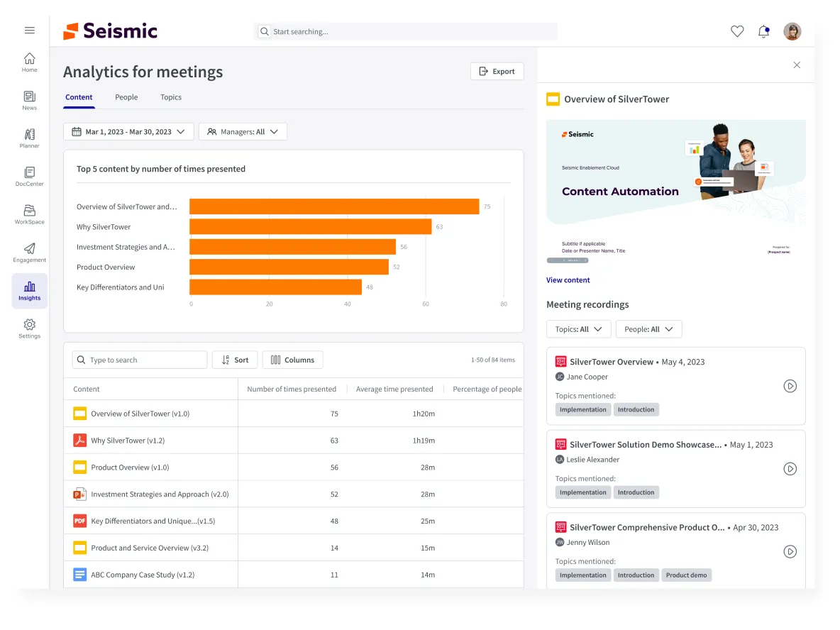Go to Home in sidebar

(x=30, y=62)
